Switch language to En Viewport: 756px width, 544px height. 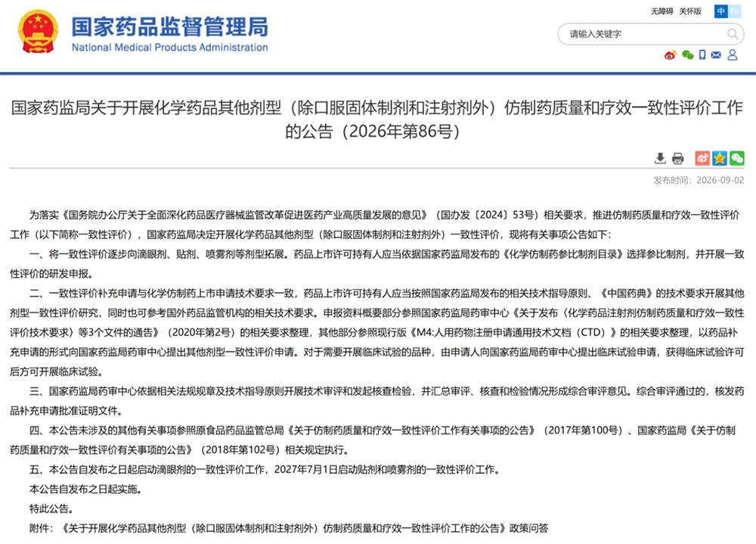734,11
